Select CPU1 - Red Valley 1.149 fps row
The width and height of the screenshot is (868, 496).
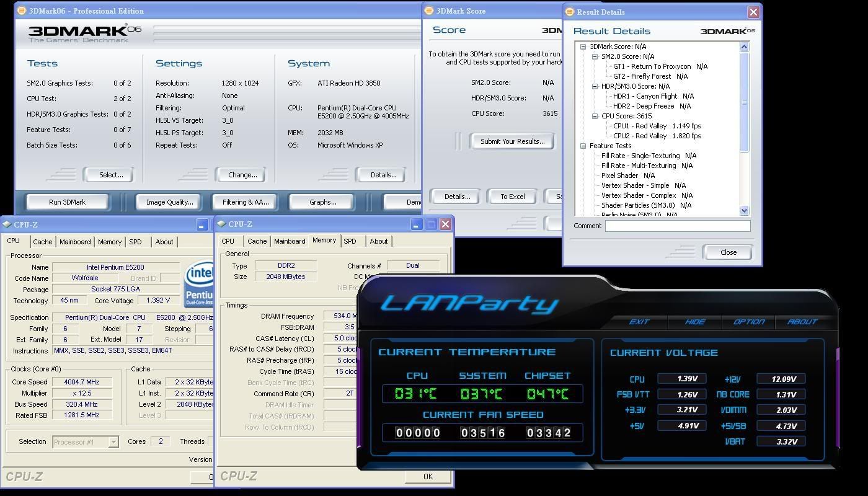tap(657, 126)
